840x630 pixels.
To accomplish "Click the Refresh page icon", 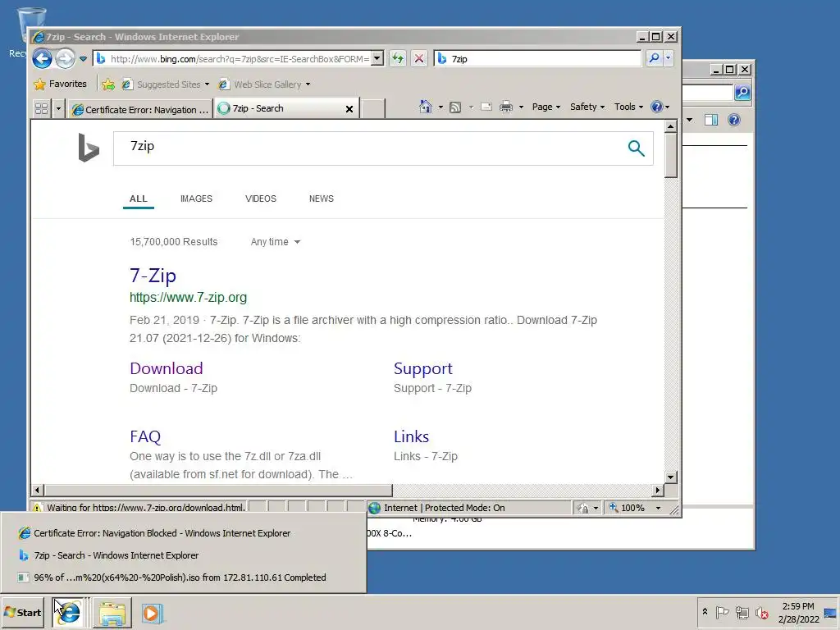I will [398, 58].
